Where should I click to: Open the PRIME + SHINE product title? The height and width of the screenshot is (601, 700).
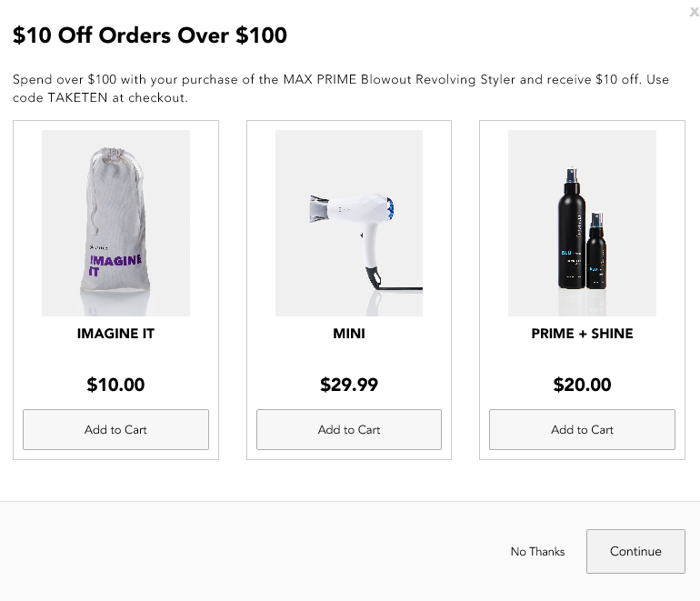(582, 334)
